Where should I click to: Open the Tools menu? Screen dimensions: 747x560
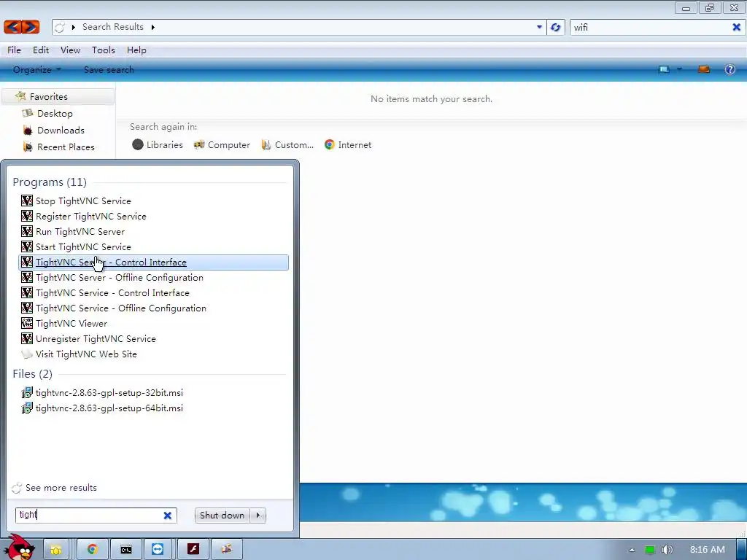(104, 50)
